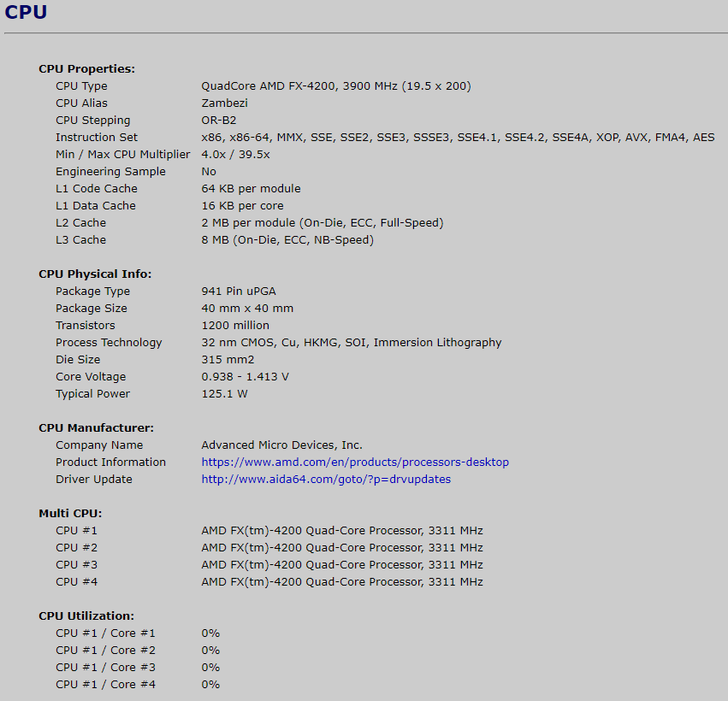The image size is (728, 701).
Task: Click the 1200 million value
Action: [x=235, y=325]
